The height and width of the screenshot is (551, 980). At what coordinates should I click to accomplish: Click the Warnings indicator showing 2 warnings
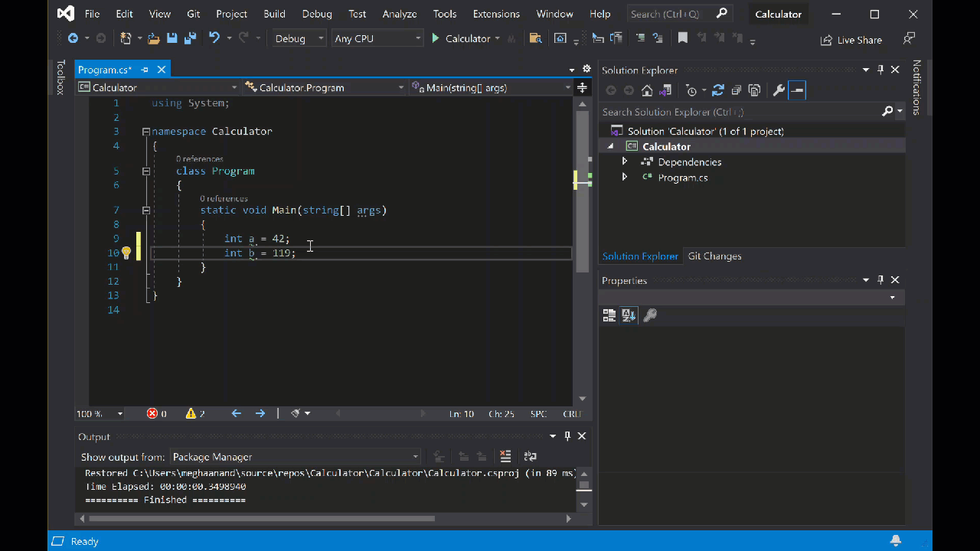click(194, 413)
